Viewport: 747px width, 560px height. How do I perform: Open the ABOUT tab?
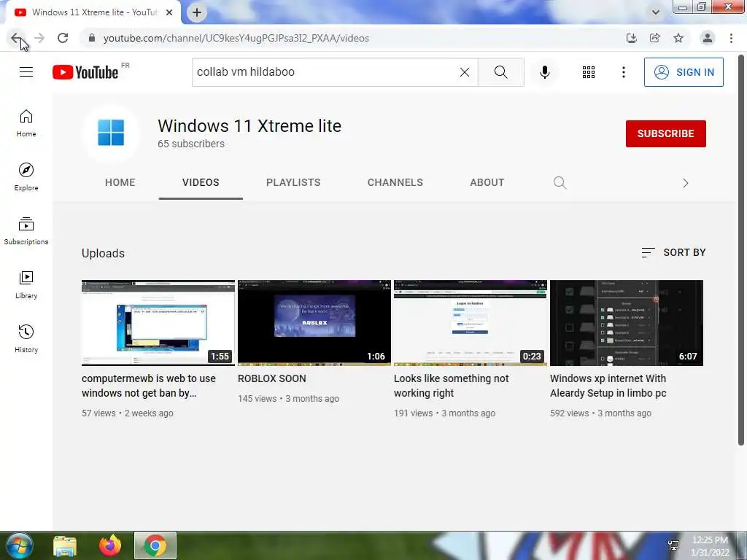pyautogui.click(x=487, y=182)
